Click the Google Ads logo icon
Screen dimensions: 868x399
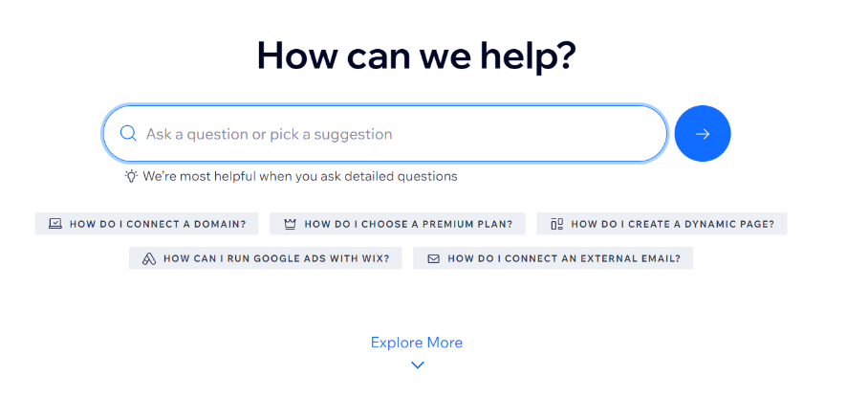tap(149, 258)
